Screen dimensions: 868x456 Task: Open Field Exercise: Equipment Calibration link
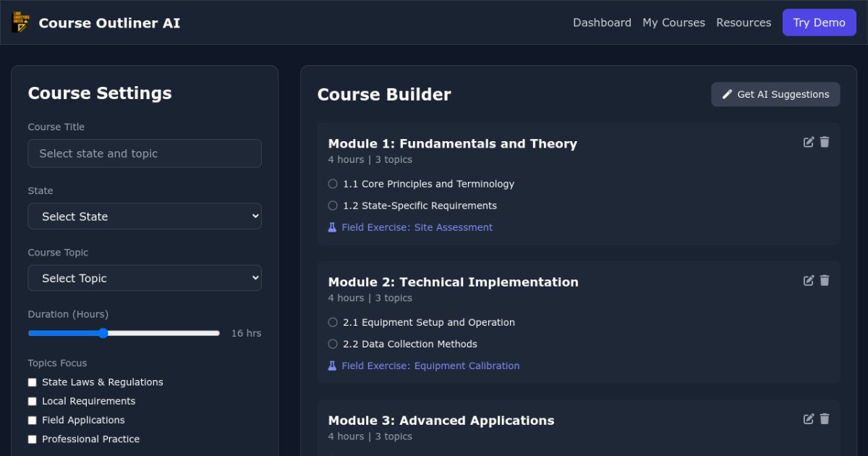tap(431, 366)
